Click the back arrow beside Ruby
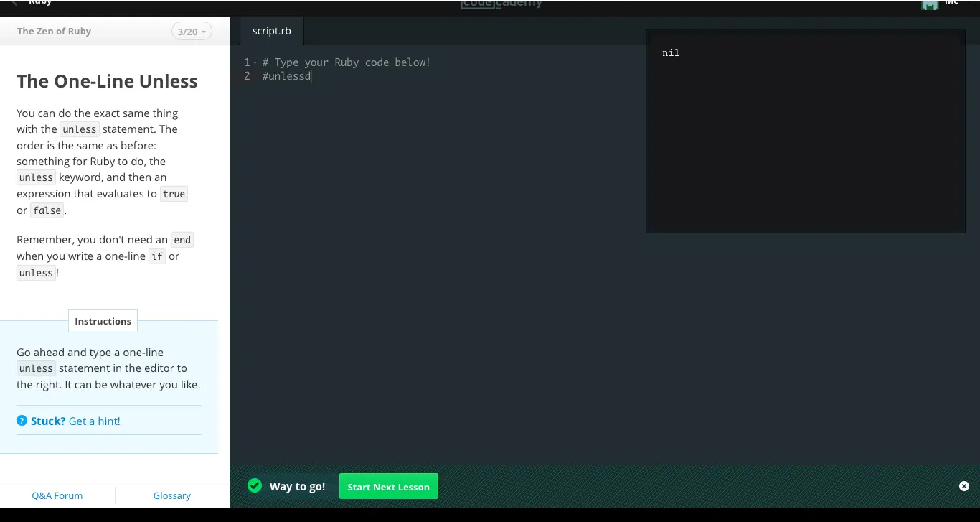The height and width of the screenshot is (522, 980). point(14,3)
